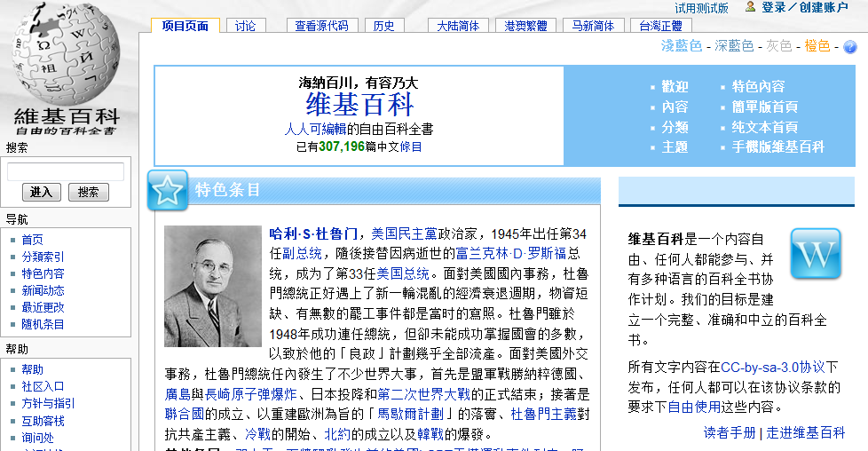Viewport: 868px width, 451px height.
Task: Select the 历史 tab
Action: (383, 26)
